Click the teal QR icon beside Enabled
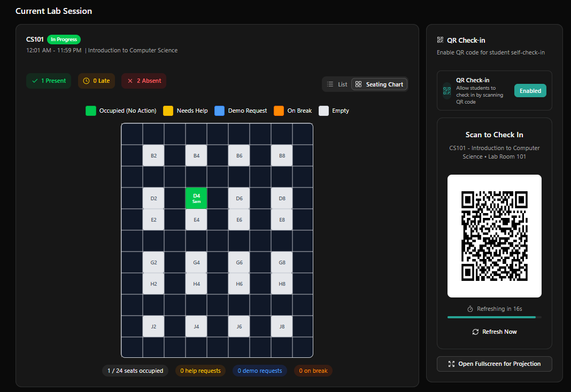This screenshot has height=392, width=571. click(x=447, y=91)
